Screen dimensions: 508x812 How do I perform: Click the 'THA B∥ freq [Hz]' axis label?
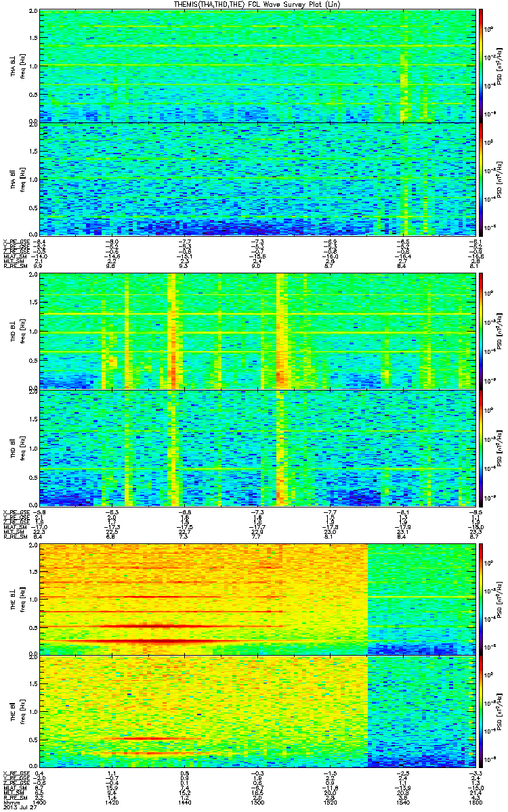(16, 179)
